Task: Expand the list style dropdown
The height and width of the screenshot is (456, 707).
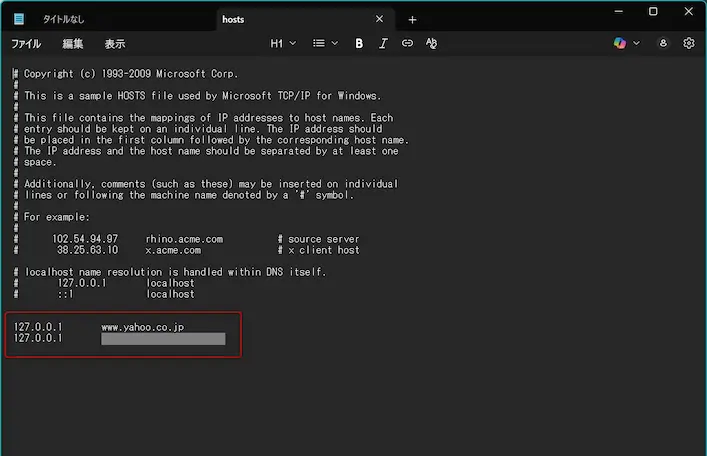Action: tap(325, 44)
